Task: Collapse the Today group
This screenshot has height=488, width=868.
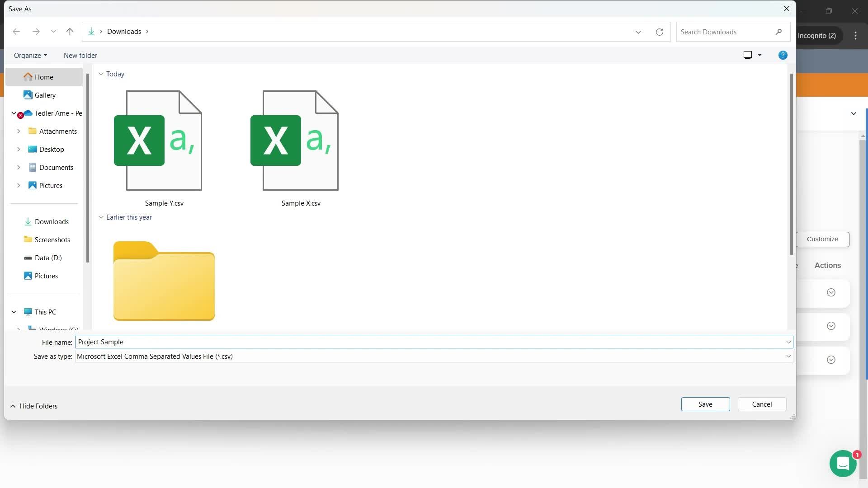Action: 101,74
